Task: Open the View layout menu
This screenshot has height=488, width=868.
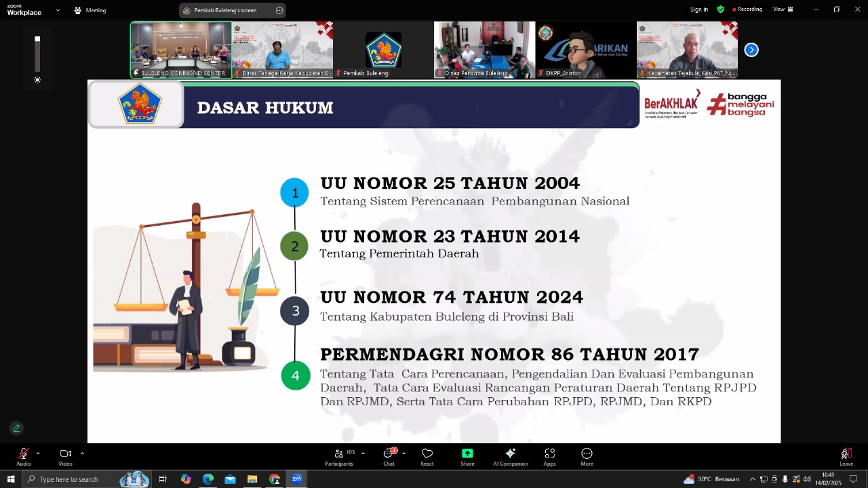Action: (782, 9)
